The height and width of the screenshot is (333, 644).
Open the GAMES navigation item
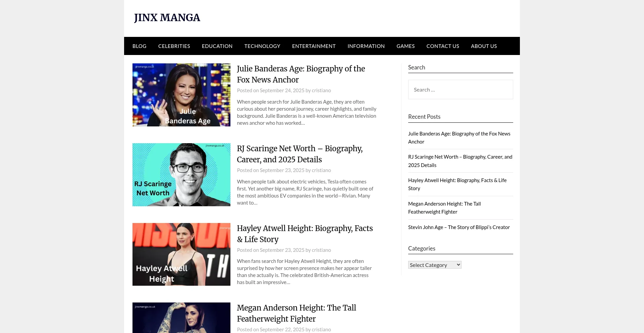406,46
